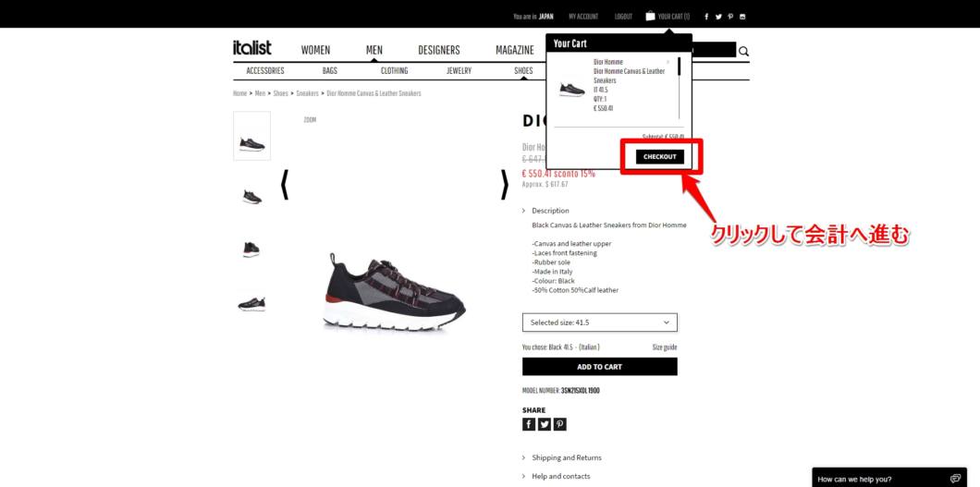
Task: Click the ADD TO CART button
Action: [x=599, y=367]
